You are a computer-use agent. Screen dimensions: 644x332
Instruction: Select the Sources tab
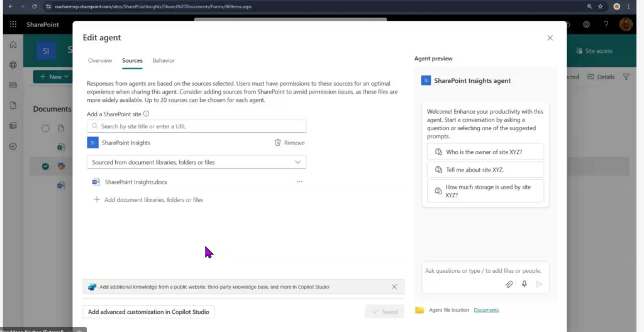tap(132, 60)
